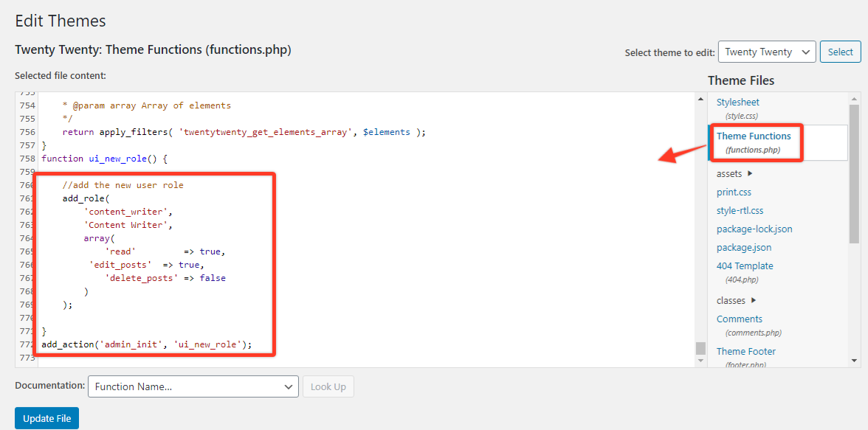The width and height of the screenshot is (868, 430).
Task: Expand the classes folder arrow
Action: (754, 301)
